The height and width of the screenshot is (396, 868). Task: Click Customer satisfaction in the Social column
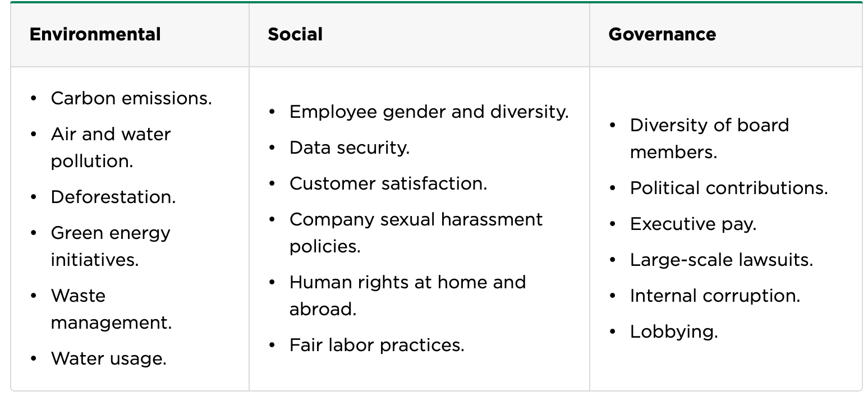pos(388,183)
